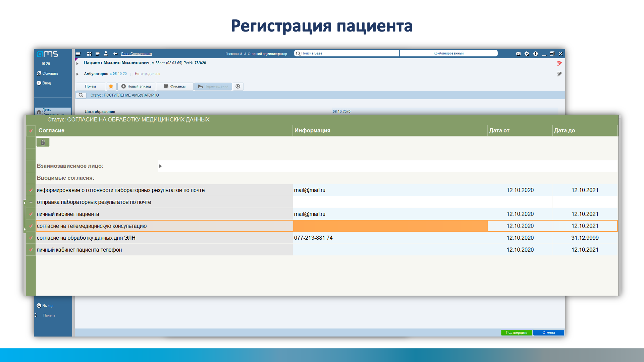Click the list lines toolbar icon

[x=98, y=54]
